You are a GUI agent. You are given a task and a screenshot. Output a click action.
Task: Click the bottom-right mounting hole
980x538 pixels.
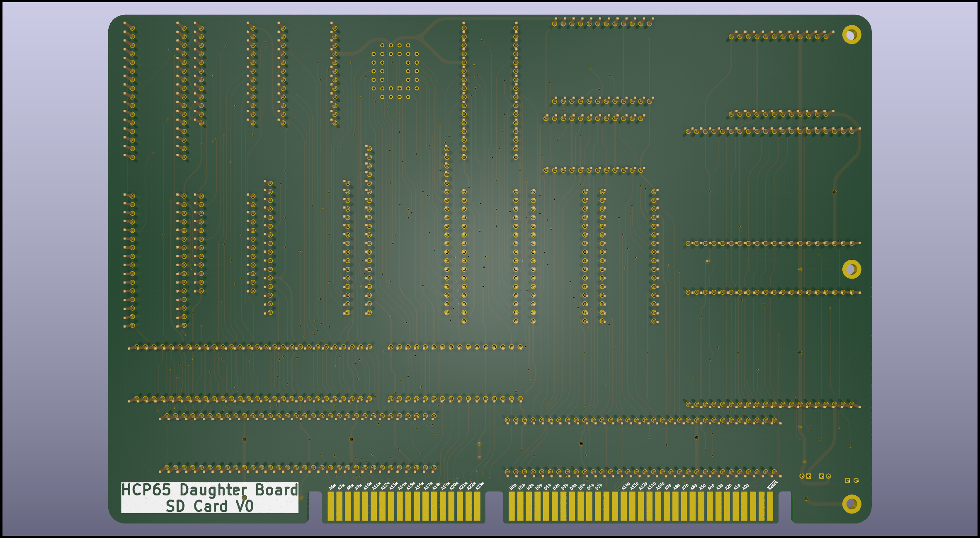(851, 504)
